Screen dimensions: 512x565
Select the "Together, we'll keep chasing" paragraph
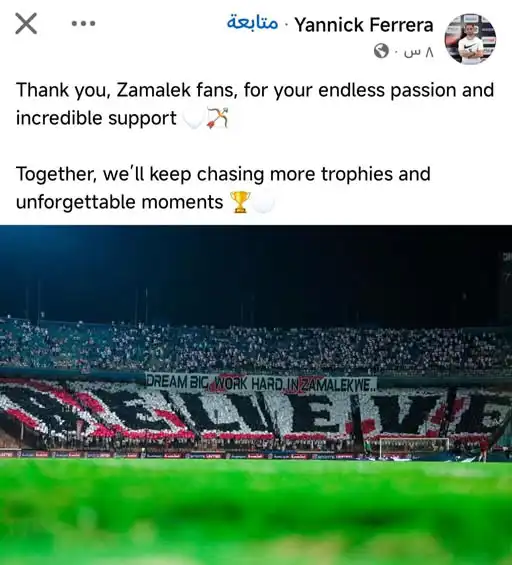[x=223, y=188]
